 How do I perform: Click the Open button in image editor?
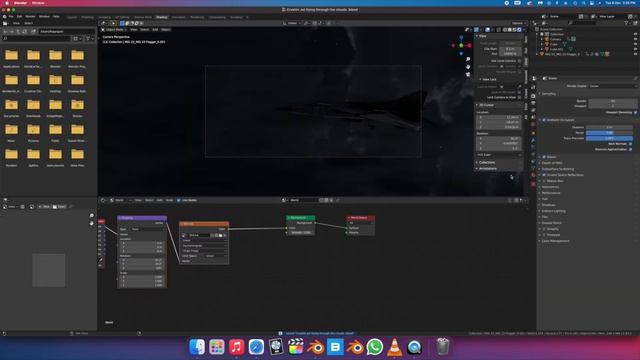[59, 207]
